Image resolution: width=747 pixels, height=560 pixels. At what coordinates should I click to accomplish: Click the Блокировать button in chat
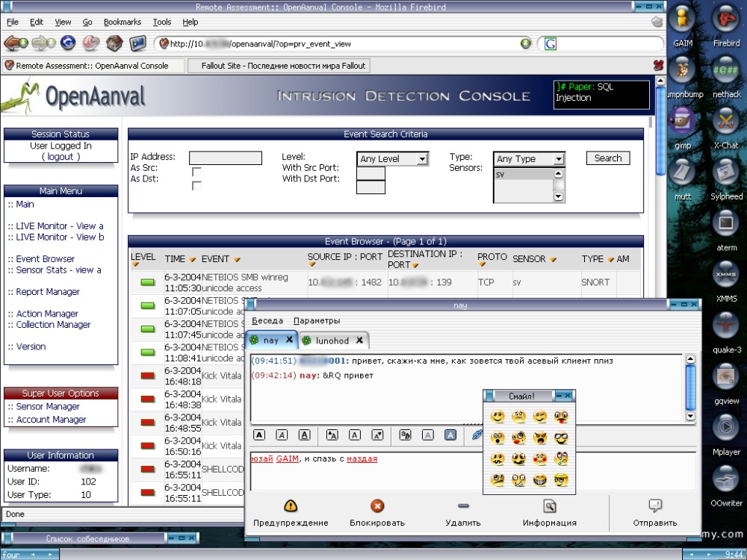(x=376, y=513)
